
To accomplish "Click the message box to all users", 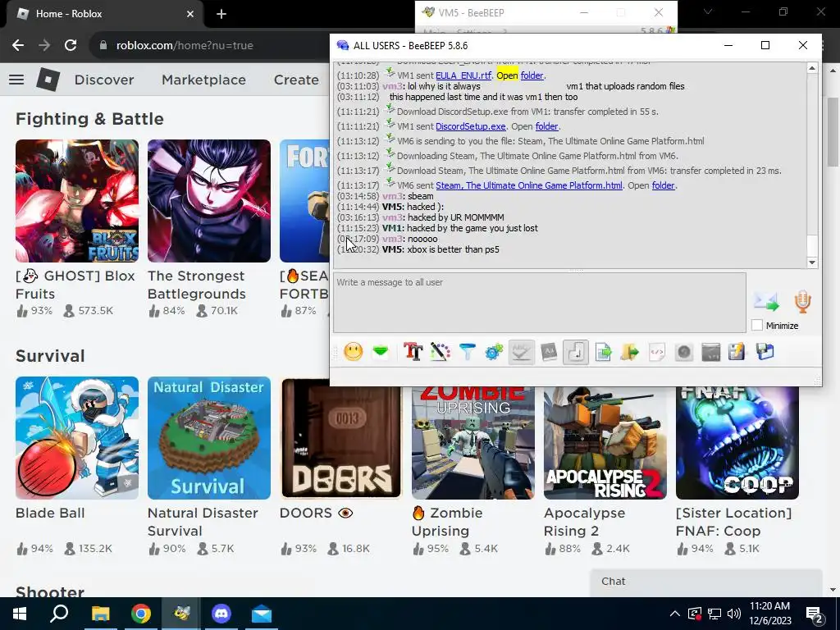I will (540, 303).
